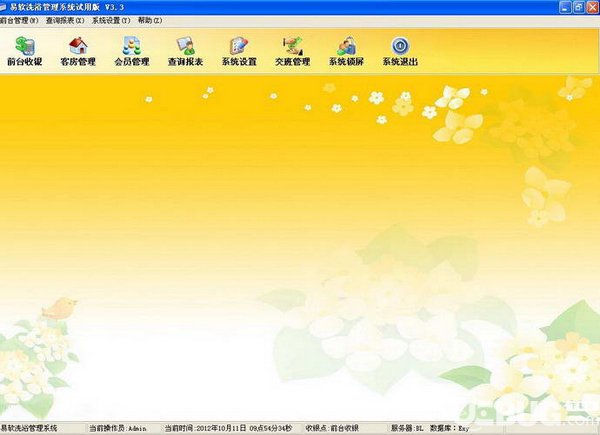Click the app icon in title bar
The width and height of the screenshot is (600, 435).
click(3, 7)
